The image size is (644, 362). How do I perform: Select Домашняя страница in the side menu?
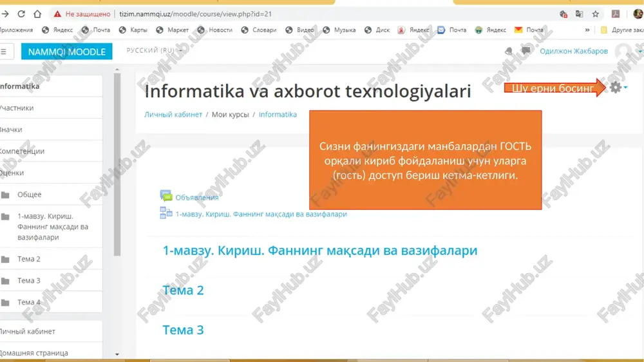51,353
